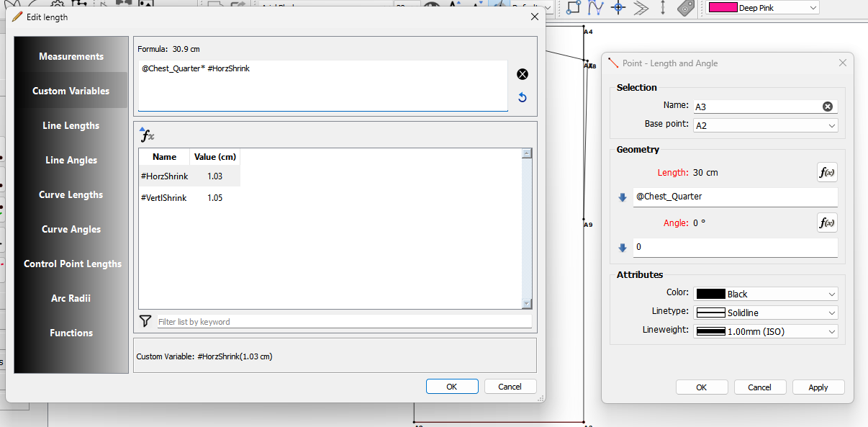Open the Length formula editor fx button
The height and width of the screenshot is (427, 868).
(827, 173)
